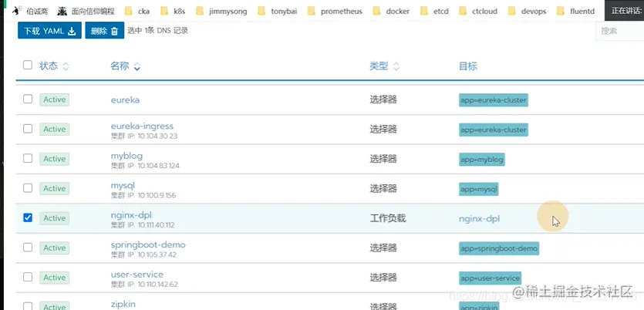Viewport: 644px width, 310px height.
Task: Click the Active status badge for nginx-dpl
Action: tap(54, 218)
